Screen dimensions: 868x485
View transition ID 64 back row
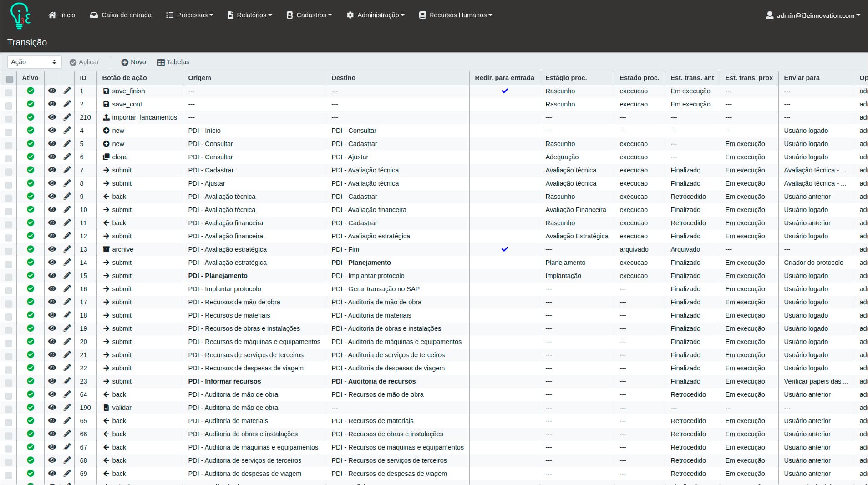[52, 394]
